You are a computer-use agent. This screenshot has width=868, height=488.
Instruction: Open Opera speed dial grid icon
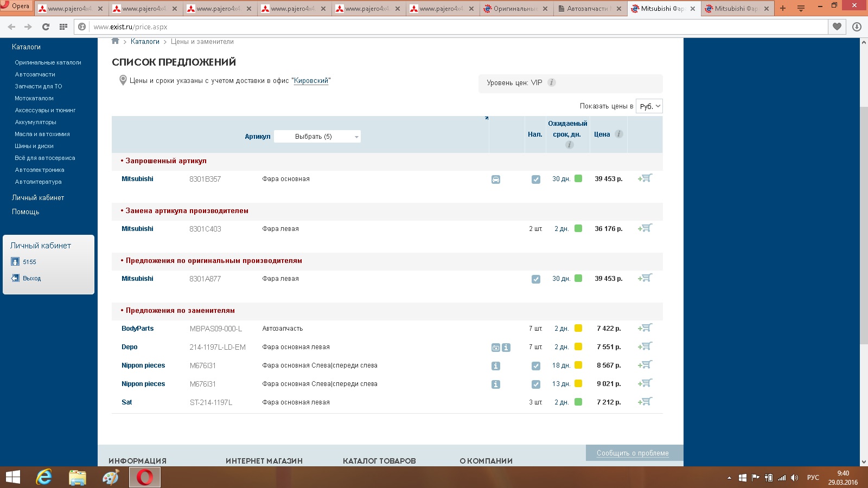(x=63, y=27)
